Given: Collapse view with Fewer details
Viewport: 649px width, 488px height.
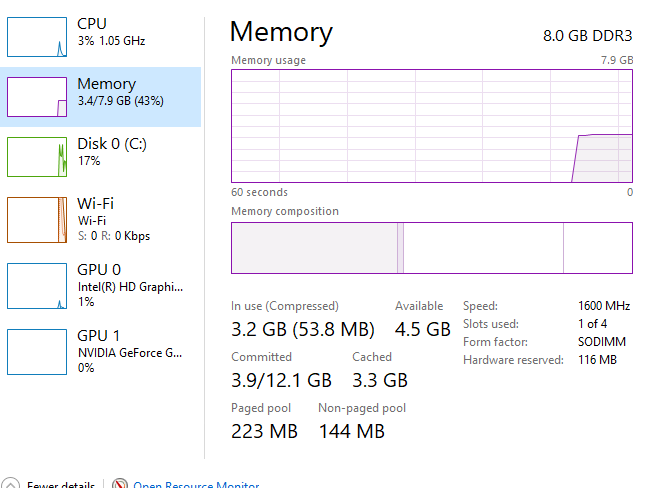Looking at the screenshot, I should (61, 484).
